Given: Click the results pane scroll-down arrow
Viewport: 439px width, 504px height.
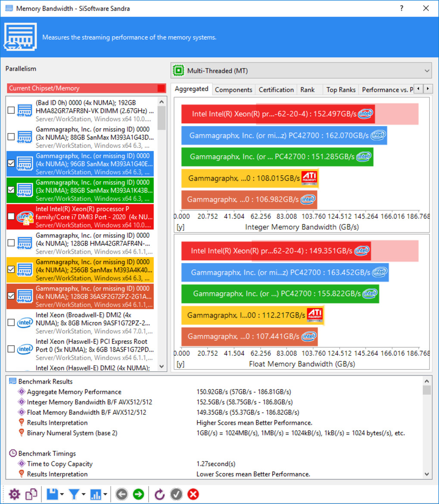Looking at the screenshot, I should point(427,474).
